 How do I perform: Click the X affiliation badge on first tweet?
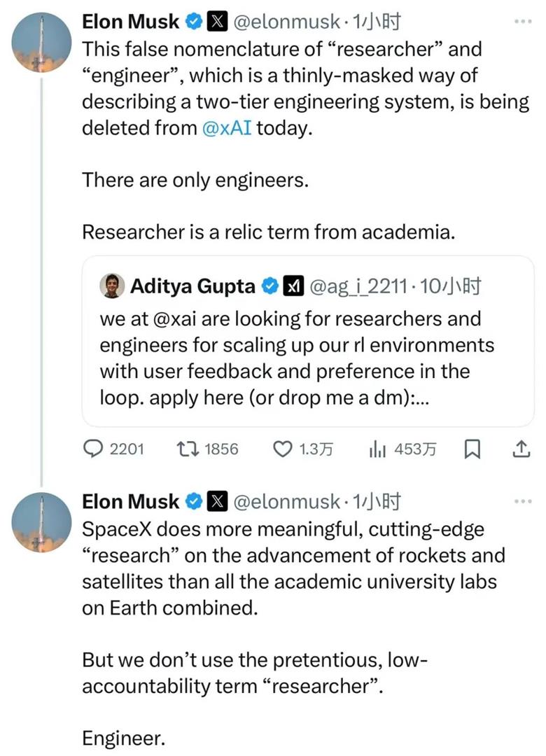(218, 22)
